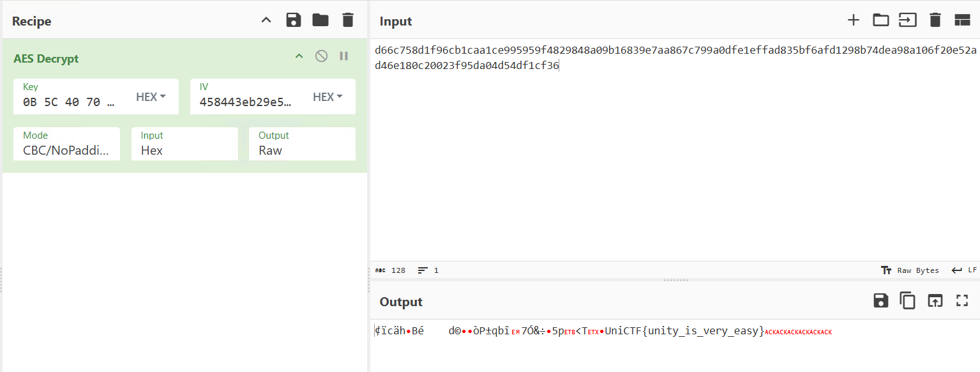
Task: Load a recipe using folder icon
Action: pyautogui.click(x=320, y=20)
